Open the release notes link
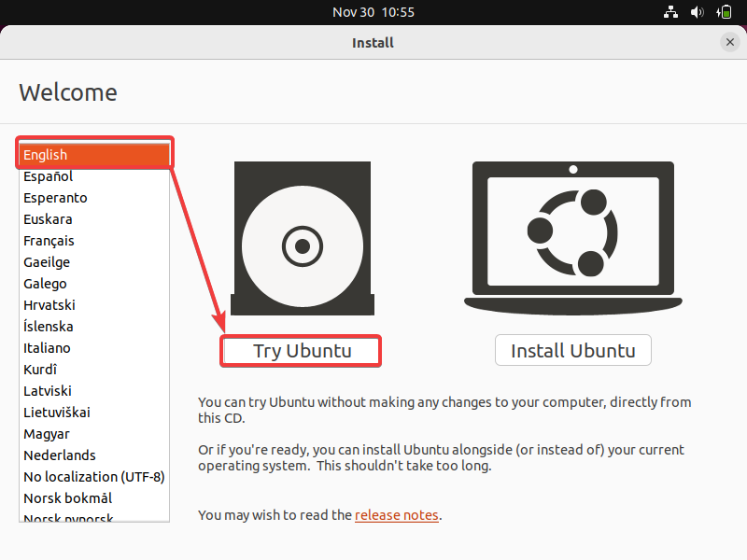This screenshot has width=747, height=560. point(396,515)
